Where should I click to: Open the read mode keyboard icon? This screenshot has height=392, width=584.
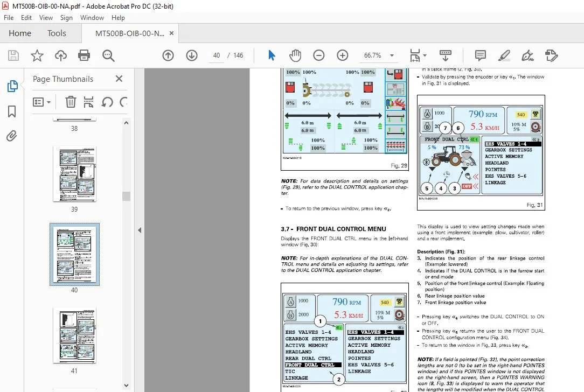pyautogui.click(x=446, y=55)
